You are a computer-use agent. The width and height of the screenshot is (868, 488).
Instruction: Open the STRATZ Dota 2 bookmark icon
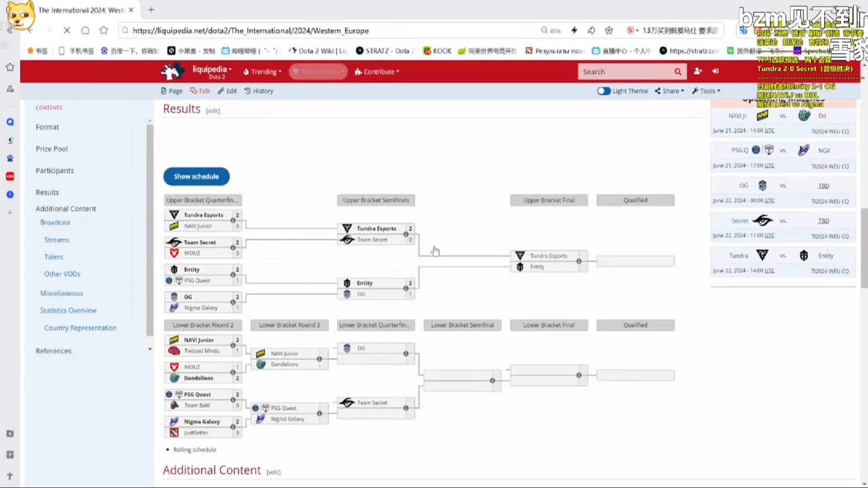(360, 51)
